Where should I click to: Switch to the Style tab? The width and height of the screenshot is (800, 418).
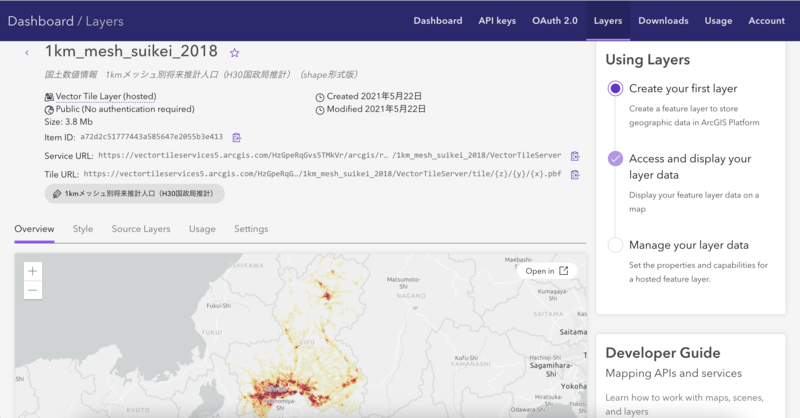83,229
